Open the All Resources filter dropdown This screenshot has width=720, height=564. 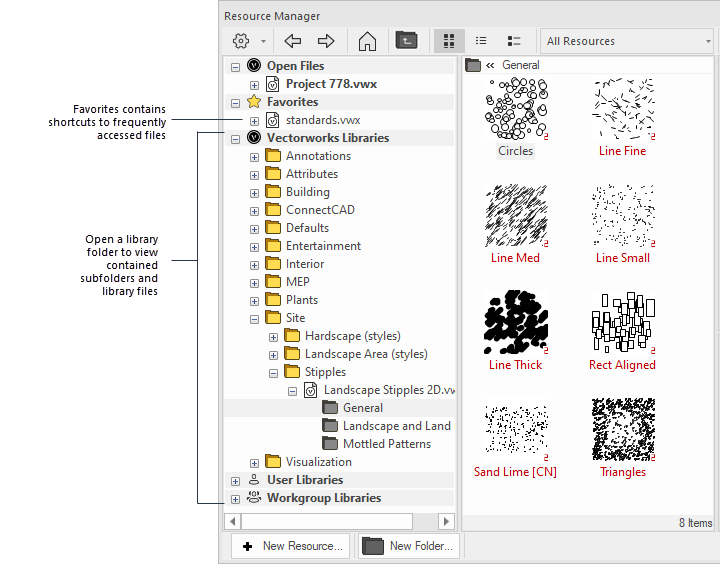pos(627,41)
